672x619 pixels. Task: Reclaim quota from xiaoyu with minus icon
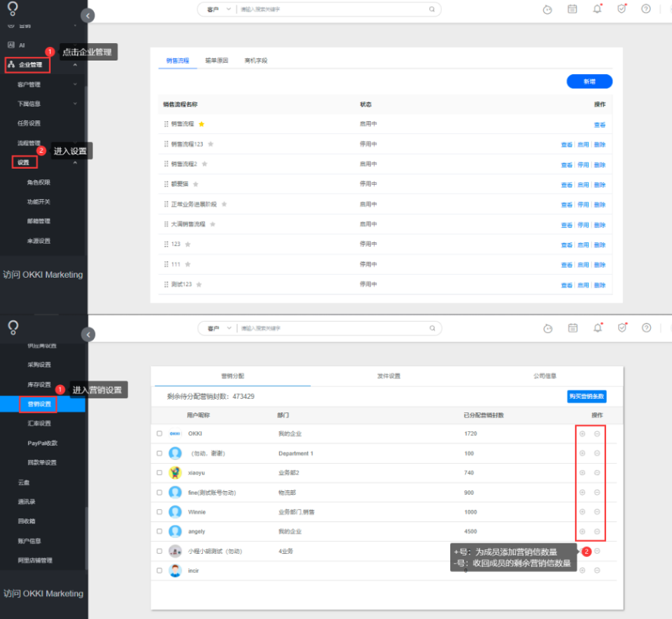pos(597,473)
